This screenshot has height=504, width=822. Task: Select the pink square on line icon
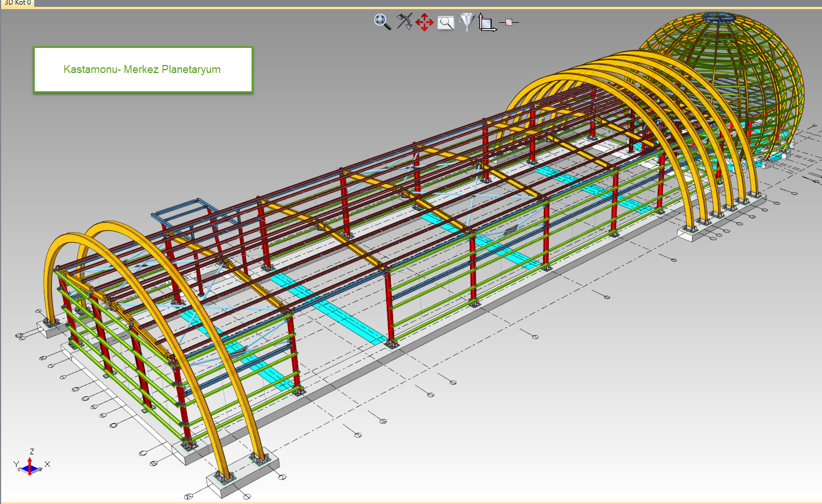point(509,22)
